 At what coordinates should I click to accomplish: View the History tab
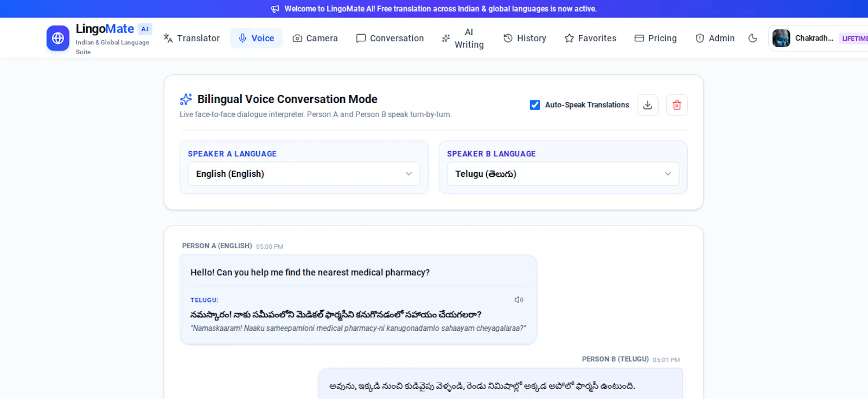pyautogui.click(x=525, y=38)
